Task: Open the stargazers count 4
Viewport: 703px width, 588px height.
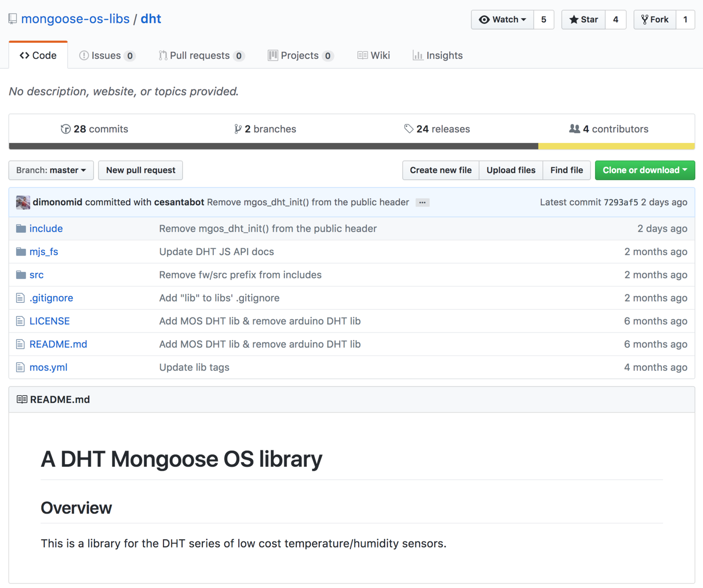Action: click(x=615, y=20)
